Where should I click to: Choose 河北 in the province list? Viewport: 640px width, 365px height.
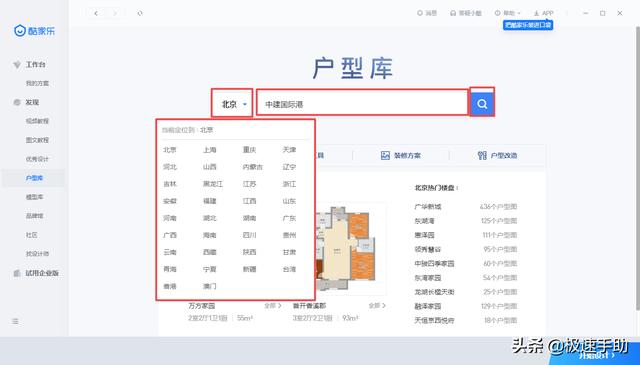point(170,167)
